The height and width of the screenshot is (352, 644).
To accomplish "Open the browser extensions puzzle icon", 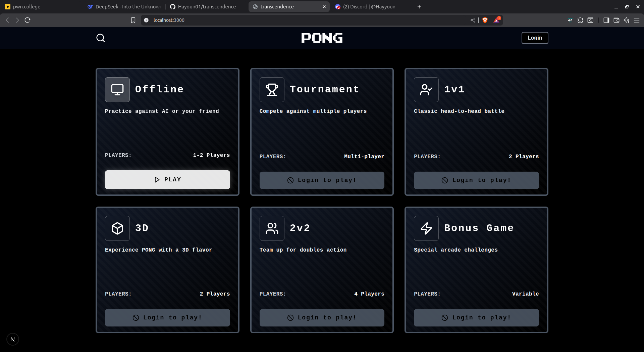I will [x=580, y=20].
